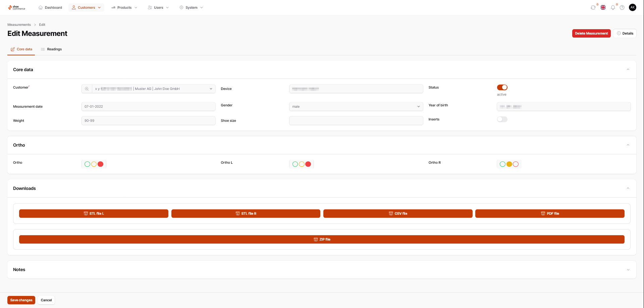
Task: Toggle the active Status switch
Action: click(502, 87)
